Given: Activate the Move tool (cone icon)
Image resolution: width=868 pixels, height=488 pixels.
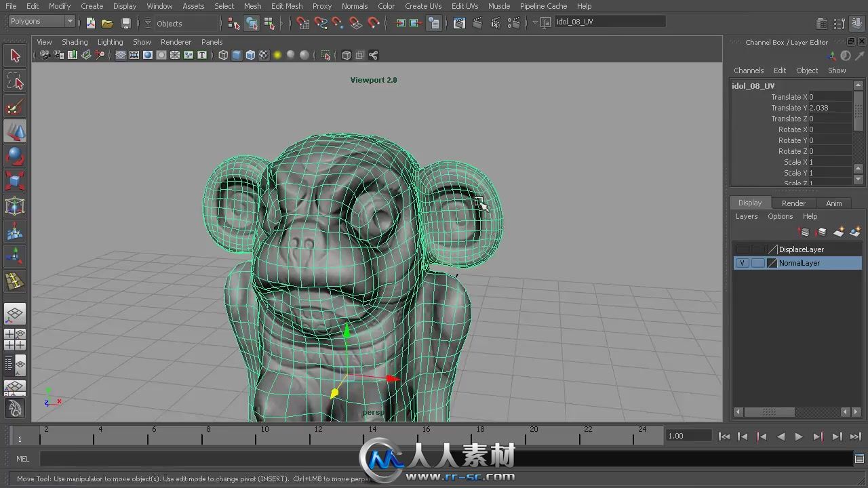Looking at the screenshot, I should tap(15, 131).
